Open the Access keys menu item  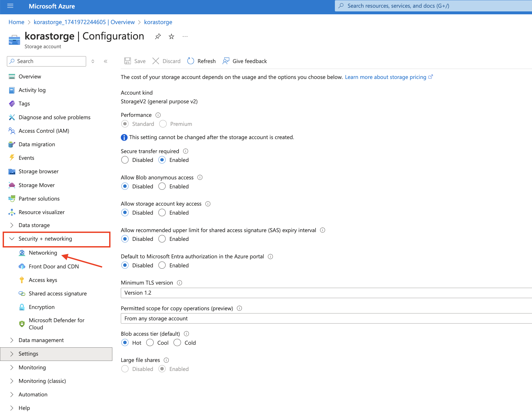tap(43, 280)
